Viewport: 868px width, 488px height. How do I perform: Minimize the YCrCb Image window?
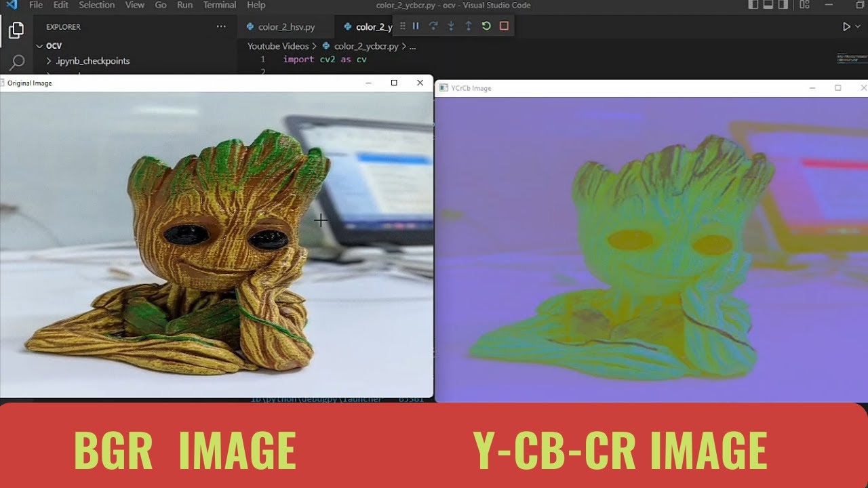[812, 88]
